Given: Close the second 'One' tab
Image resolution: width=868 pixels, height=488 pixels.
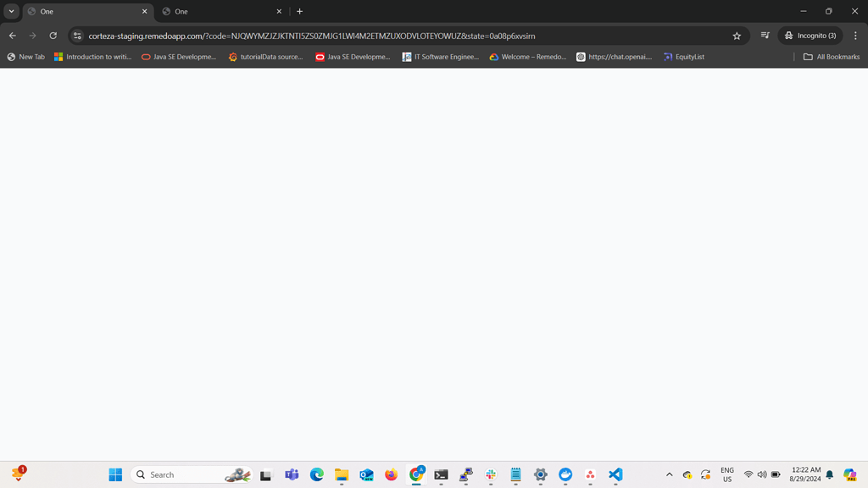Looking at the screenshot, I should click(x=279, y=11).
